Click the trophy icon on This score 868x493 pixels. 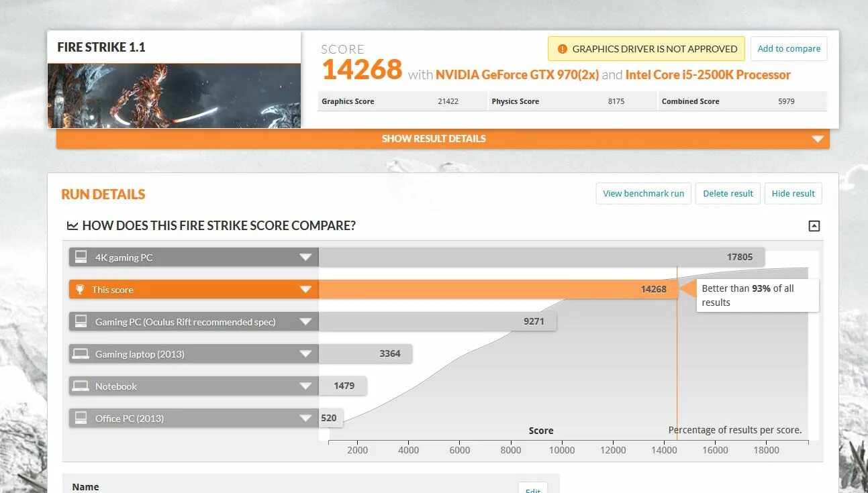(80, 290)
